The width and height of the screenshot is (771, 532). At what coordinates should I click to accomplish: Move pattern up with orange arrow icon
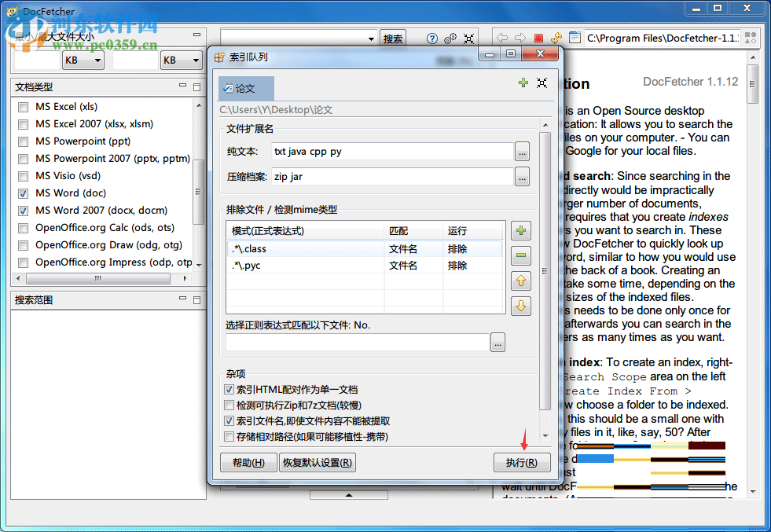point(520,281)
